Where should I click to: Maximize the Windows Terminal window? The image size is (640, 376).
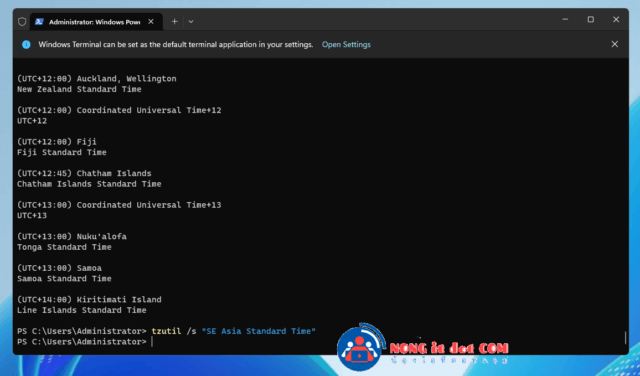click(x=590, y=20)
